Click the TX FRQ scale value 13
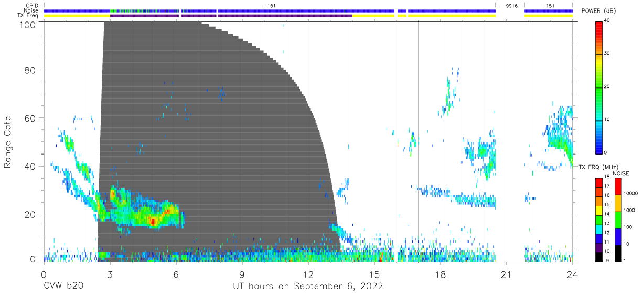 click(x=607, y=223)
